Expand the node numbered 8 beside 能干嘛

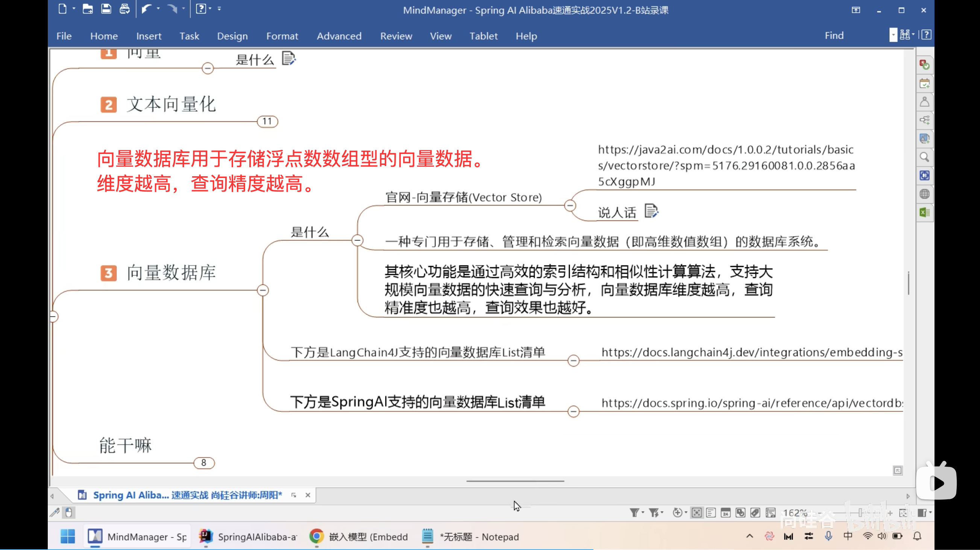pos(204,462)
